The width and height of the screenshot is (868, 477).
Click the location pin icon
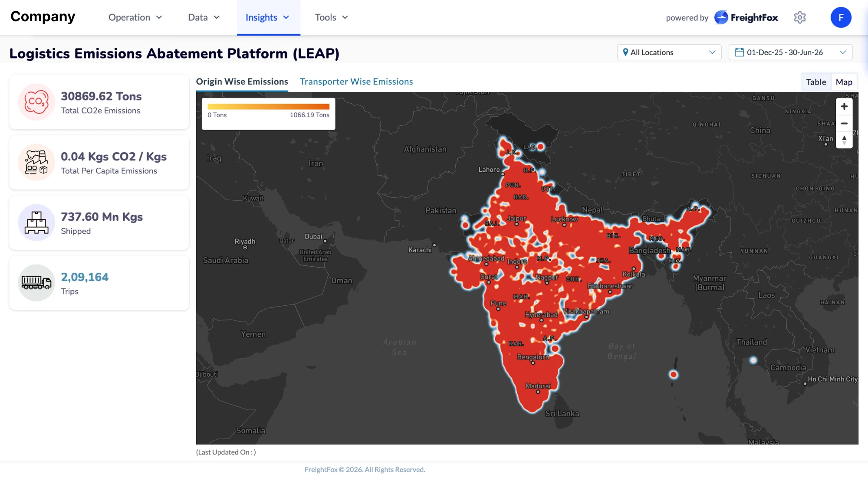(625, 52)
